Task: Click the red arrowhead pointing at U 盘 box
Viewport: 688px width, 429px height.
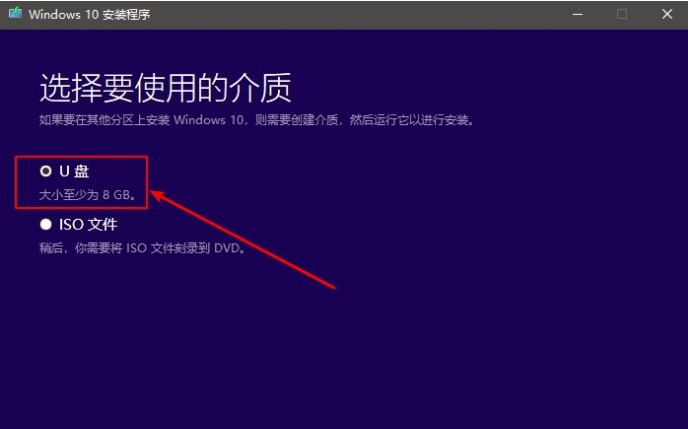Action: click(x=159, y=195)
